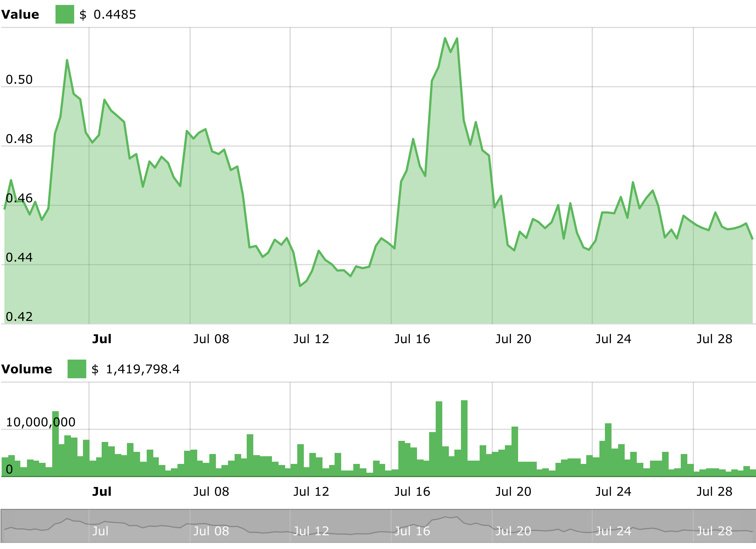Click the Jul 24 label under price chart

613,339
